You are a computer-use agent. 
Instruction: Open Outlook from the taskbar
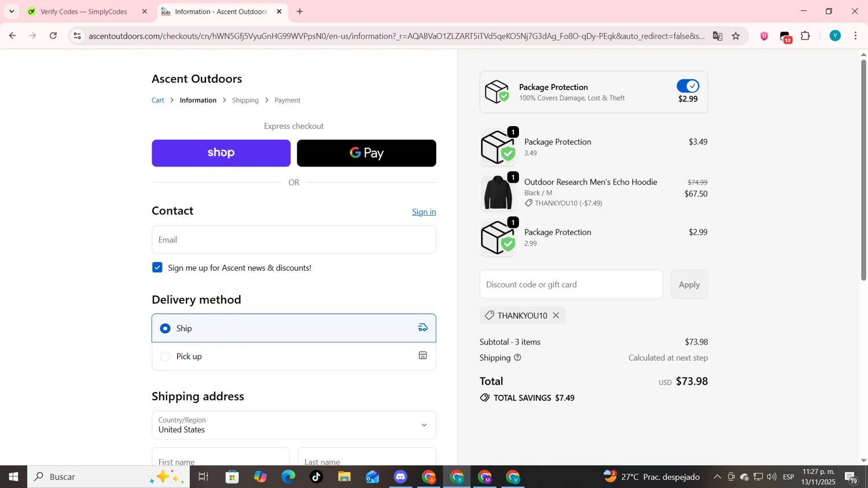[372, 477]
